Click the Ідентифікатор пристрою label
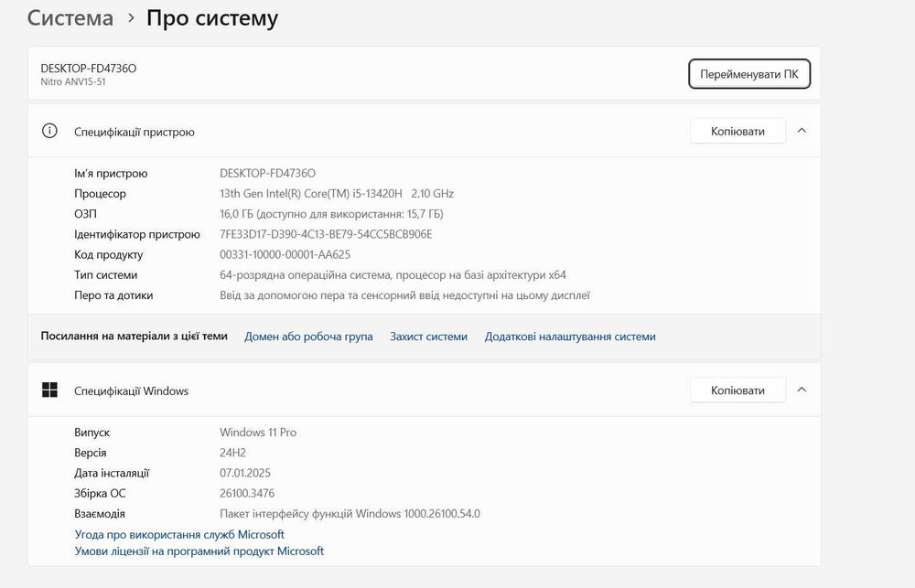This screenshot has width=915, height=588. (x=137, y=234)
